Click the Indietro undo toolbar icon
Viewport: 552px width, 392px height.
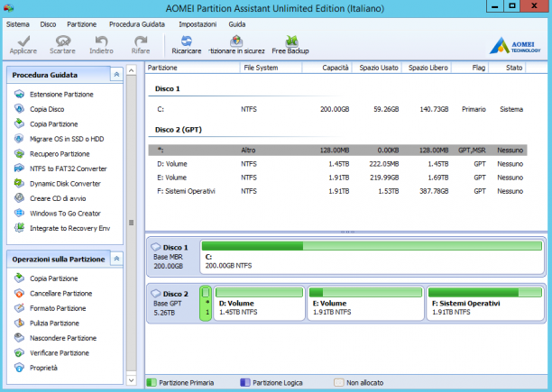point(101,41)
